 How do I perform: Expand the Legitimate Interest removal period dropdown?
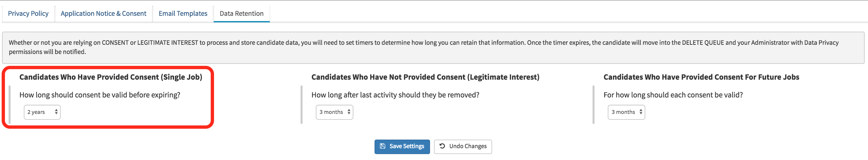click(334, 112)
